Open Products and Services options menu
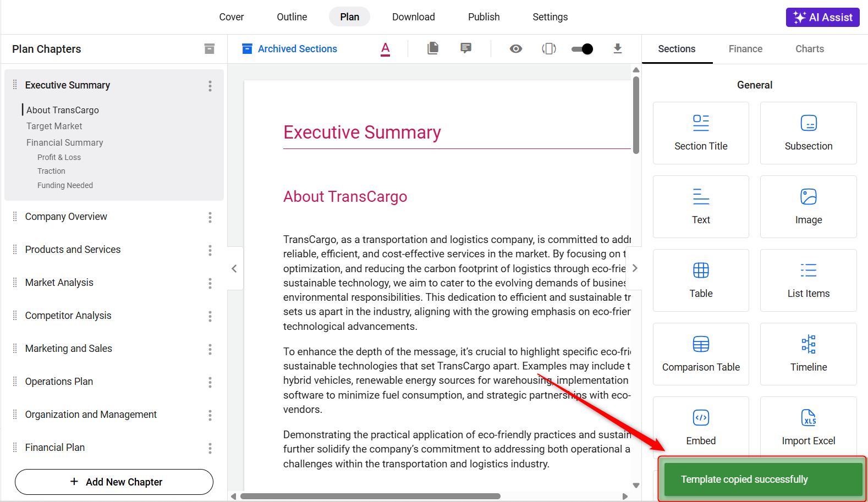The width and height of the screenshot is (868, 502). (210, 250)
